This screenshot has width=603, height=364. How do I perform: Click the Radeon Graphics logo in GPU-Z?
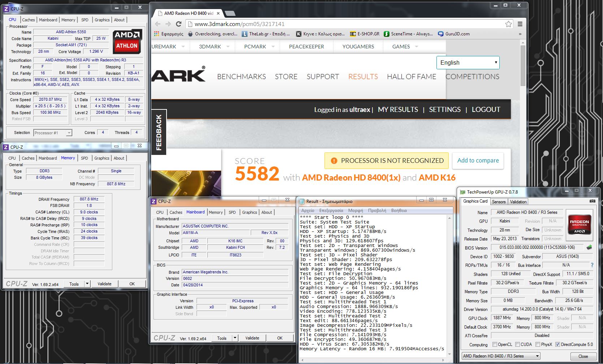(x=579, y=226)
